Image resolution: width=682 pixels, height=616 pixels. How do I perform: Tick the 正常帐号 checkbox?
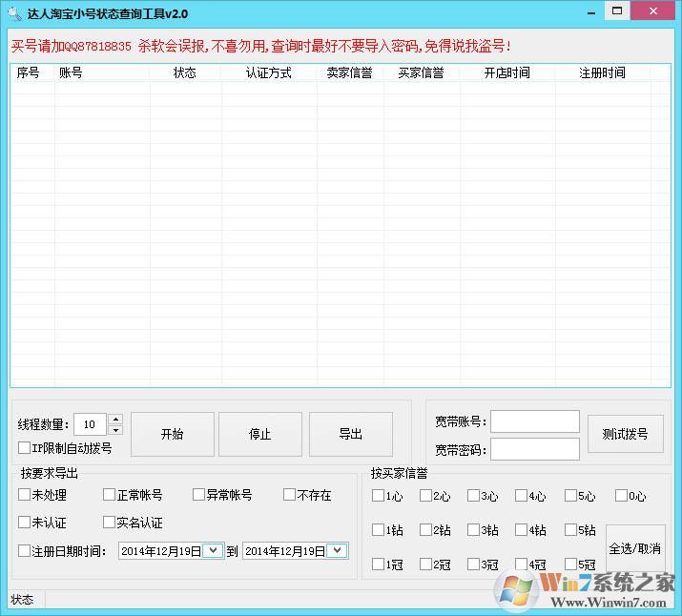pos(110,495)
